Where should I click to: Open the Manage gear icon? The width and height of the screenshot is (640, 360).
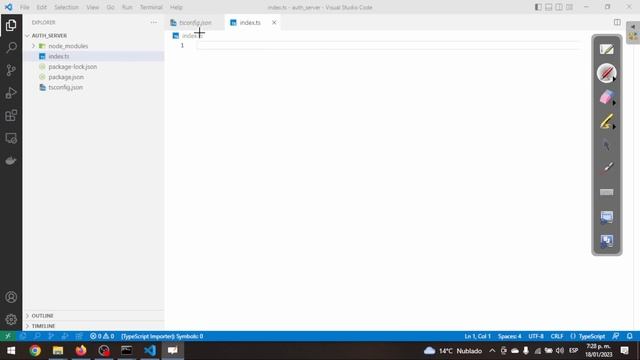click(x=11, y=319)
